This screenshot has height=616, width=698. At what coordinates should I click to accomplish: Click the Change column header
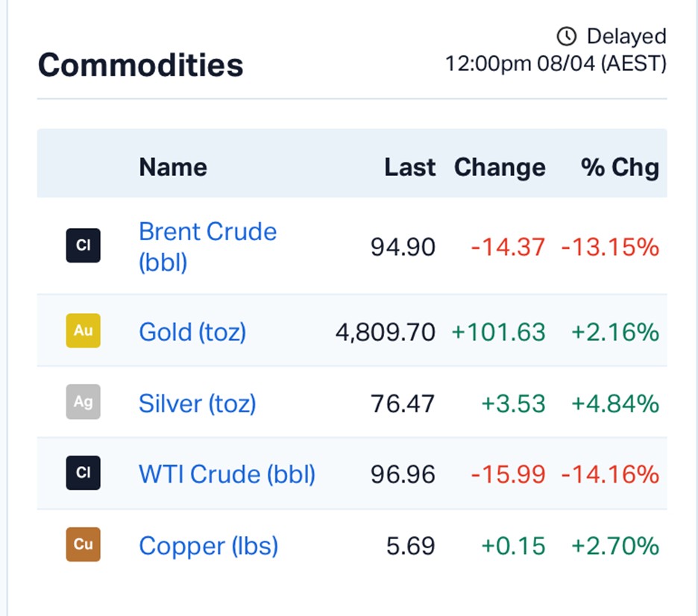[500, 167]
